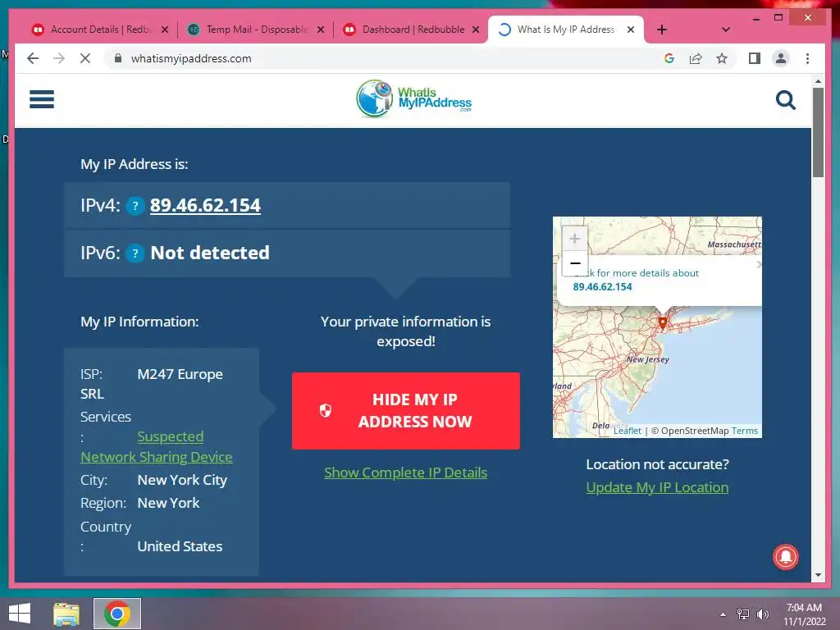The image size is (840, 630).
Task: Open the hamburger menu on WhatIsMyIPAddress
Action: [42, 99]
